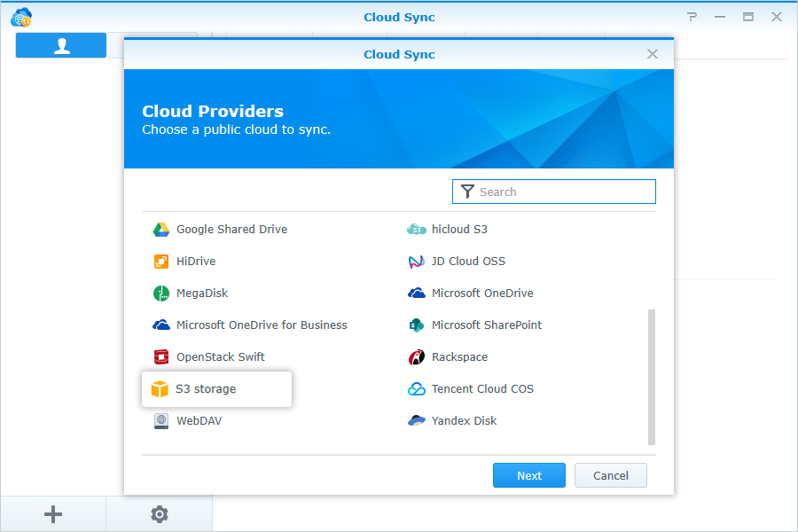
Task: Click the MegaDisk green icon
Action: [161, 293]
